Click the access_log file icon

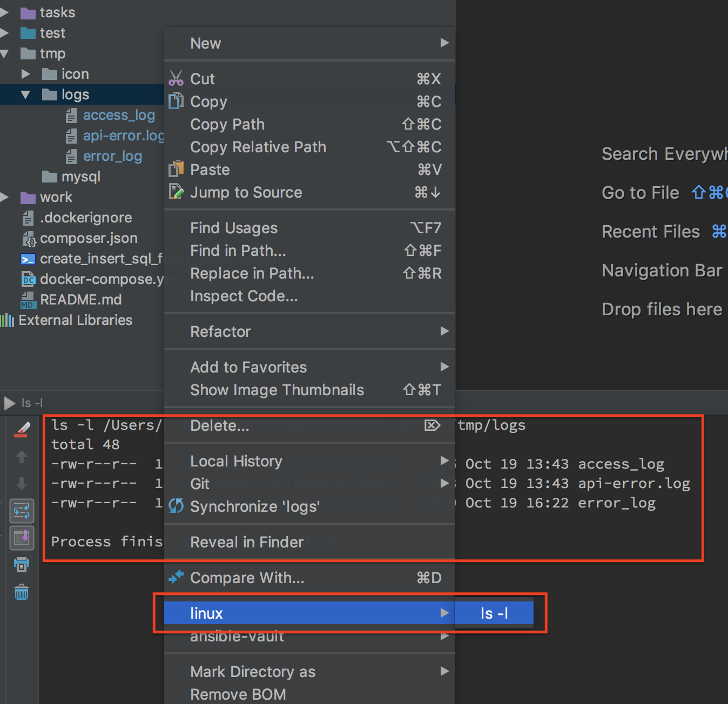click(71, 116)
